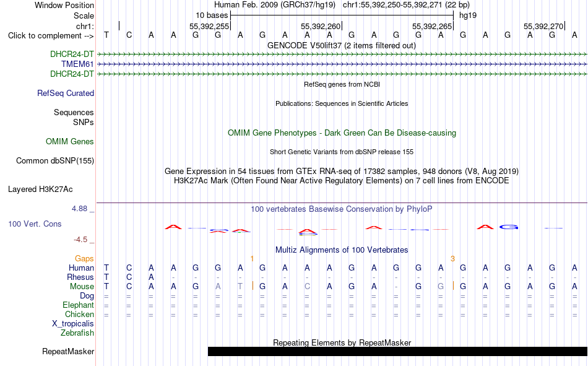
Task: Click the blue TMEM61 transcript arrow line
Action: [x=342, y=64]
